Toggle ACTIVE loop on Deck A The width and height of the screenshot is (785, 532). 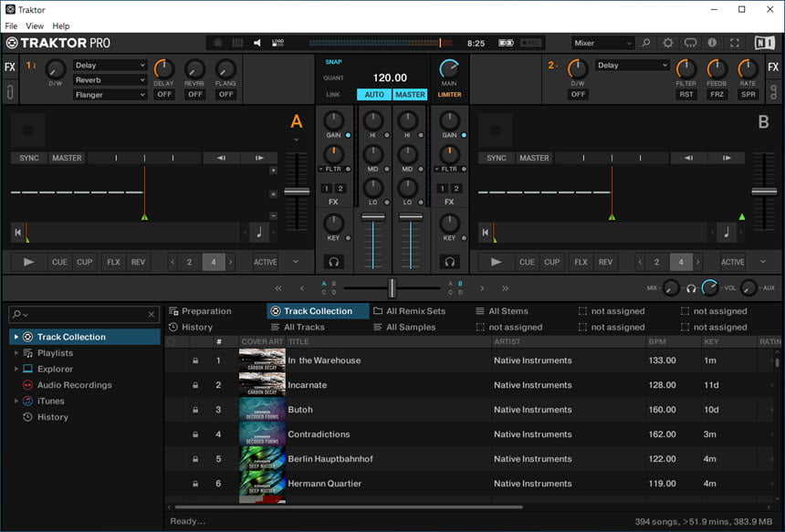point(266,262)
